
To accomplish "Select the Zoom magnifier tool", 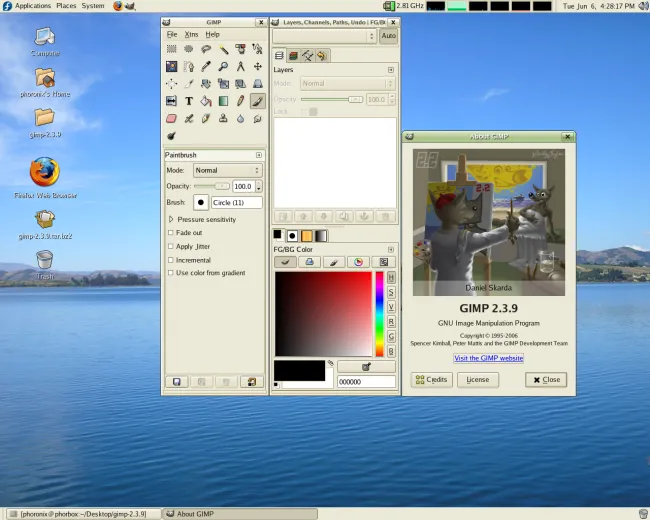I will click(x=223, y=66).
